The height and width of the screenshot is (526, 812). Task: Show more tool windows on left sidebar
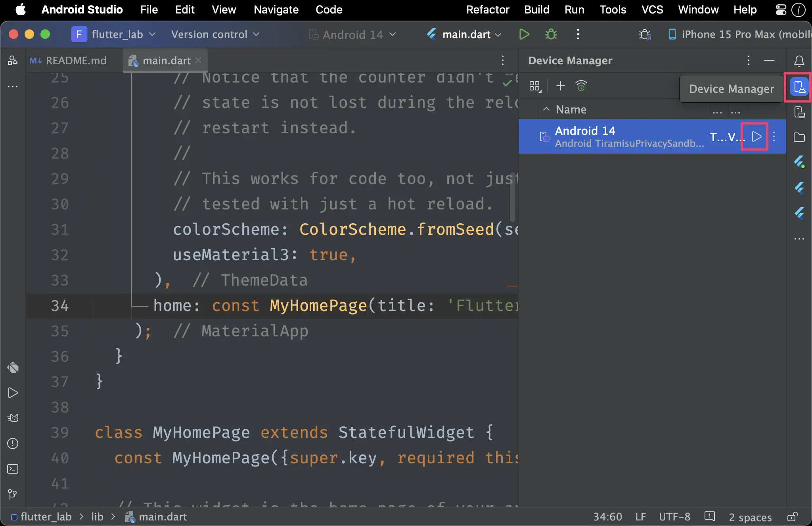click(13, 86)
